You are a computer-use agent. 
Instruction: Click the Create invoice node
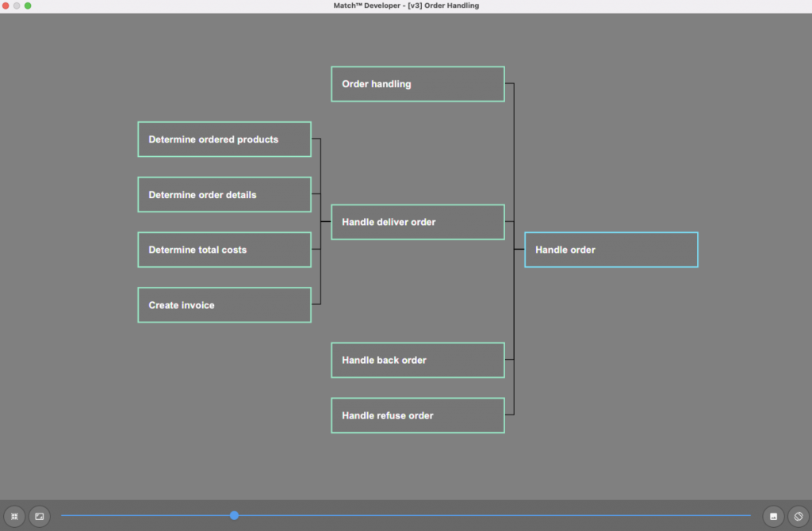coord(224,305)
